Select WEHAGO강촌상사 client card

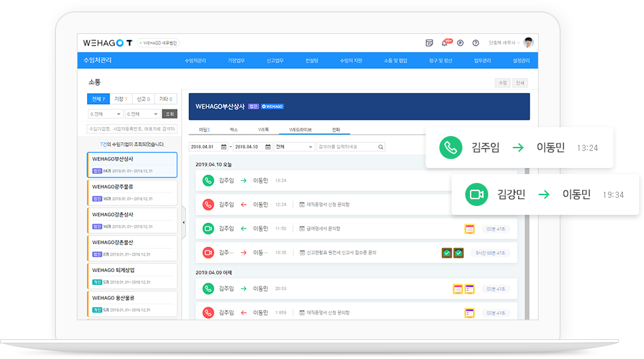coord(132,220)
